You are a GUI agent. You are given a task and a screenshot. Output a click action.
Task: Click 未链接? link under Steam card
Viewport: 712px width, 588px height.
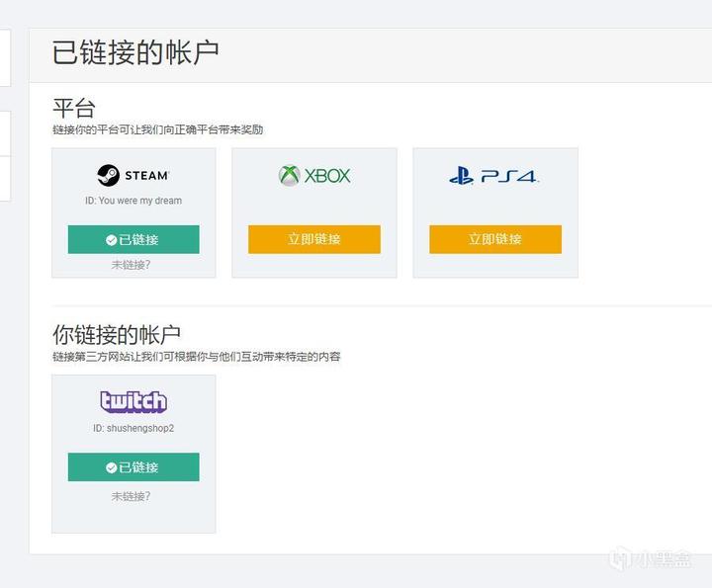point(131,265)
